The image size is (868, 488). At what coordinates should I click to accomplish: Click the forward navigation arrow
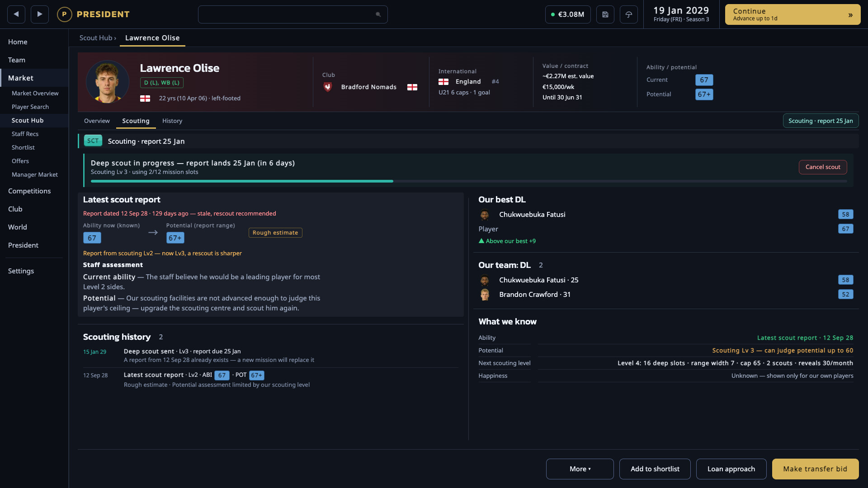pos(40,14)
